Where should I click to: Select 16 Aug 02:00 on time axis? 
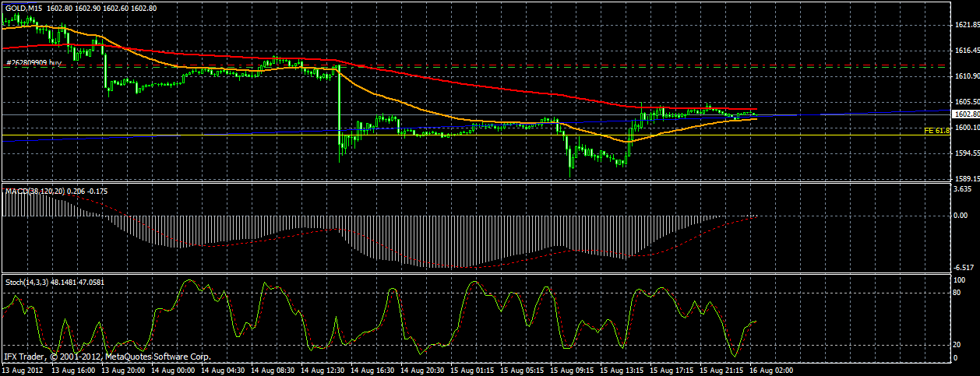[771, 371]
